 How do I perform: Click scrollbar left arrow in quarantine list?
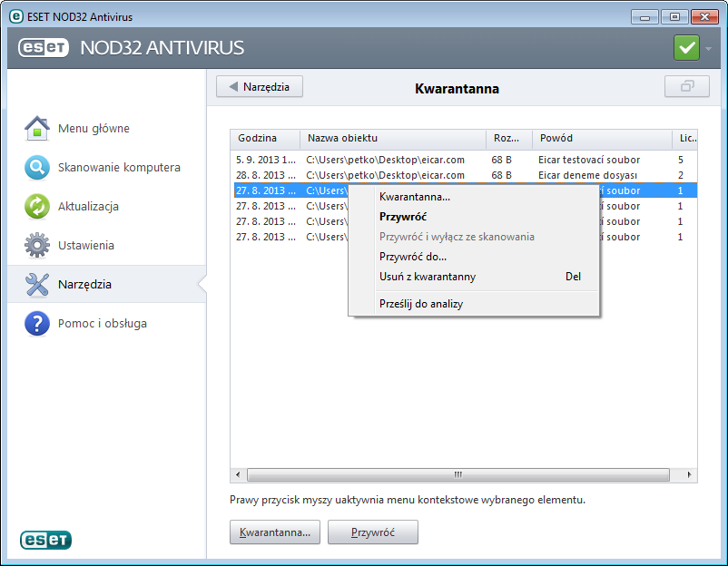pos(238,474)
